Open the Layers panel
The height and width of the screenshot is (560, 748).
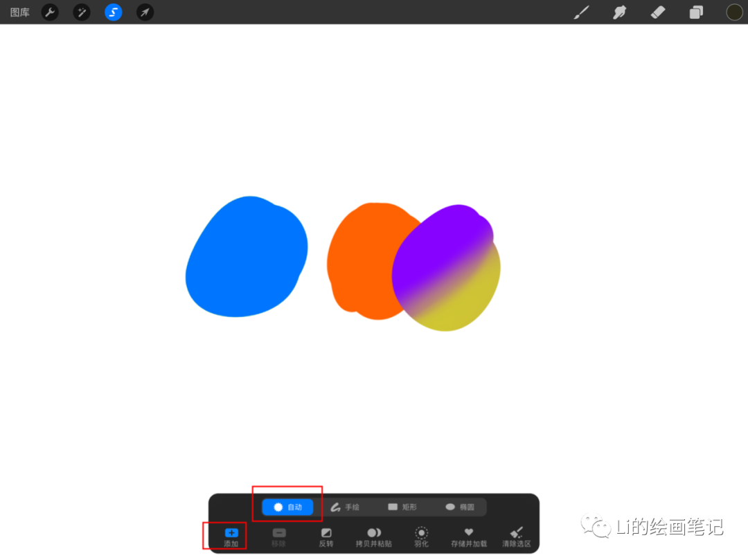(x=696, y=12)
